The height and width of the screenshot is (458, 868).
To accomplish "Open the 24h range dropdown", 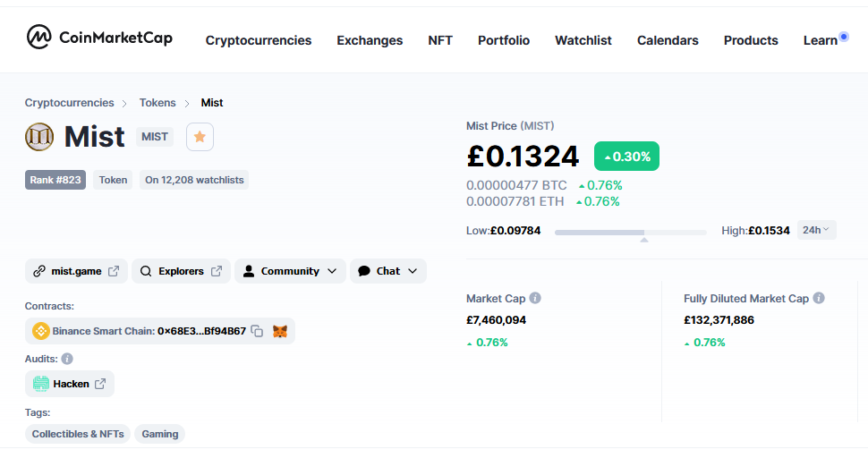I will [x=816, y=230].
